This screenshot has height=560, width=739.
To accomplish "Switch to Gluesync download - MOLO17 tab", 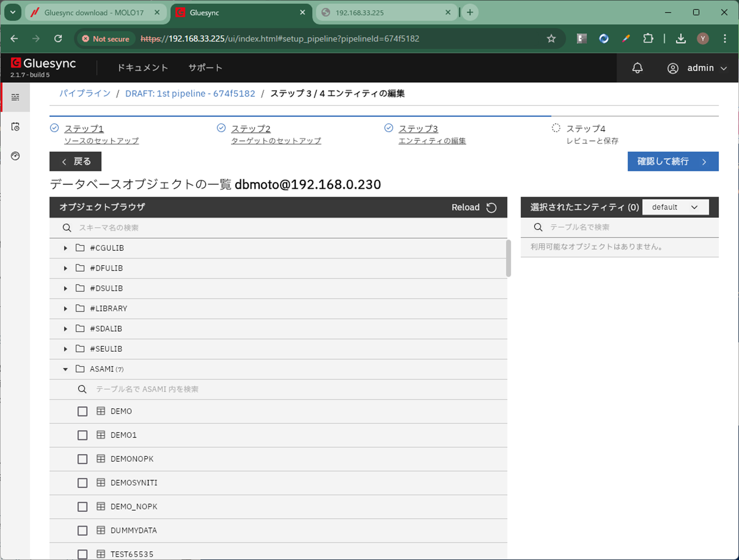I will click(x=94, y=13).
